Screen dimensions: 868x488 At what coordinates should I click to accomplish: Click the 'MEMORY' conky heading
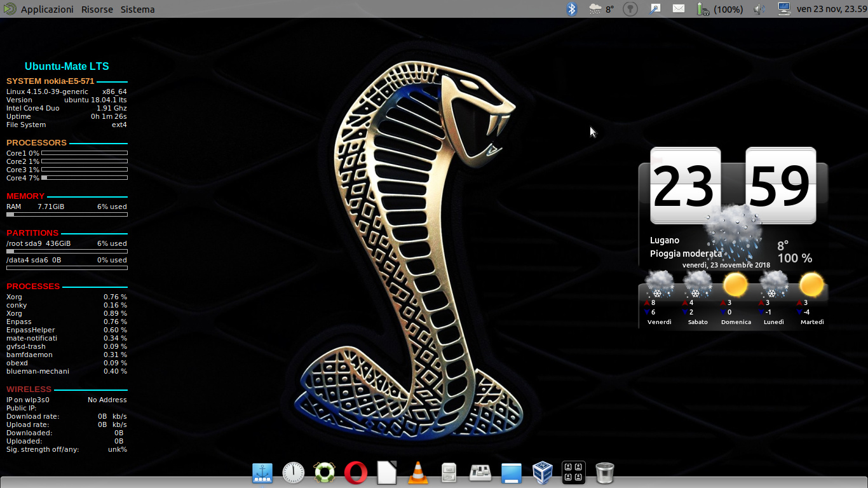tap(25, 196)
